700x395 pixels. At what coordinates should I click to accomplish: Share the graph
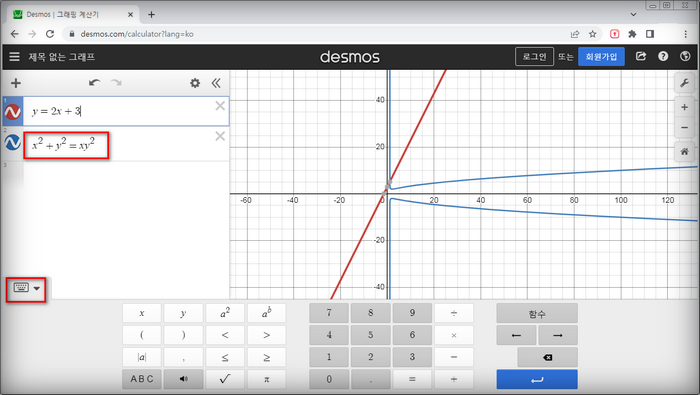[641, 56]
